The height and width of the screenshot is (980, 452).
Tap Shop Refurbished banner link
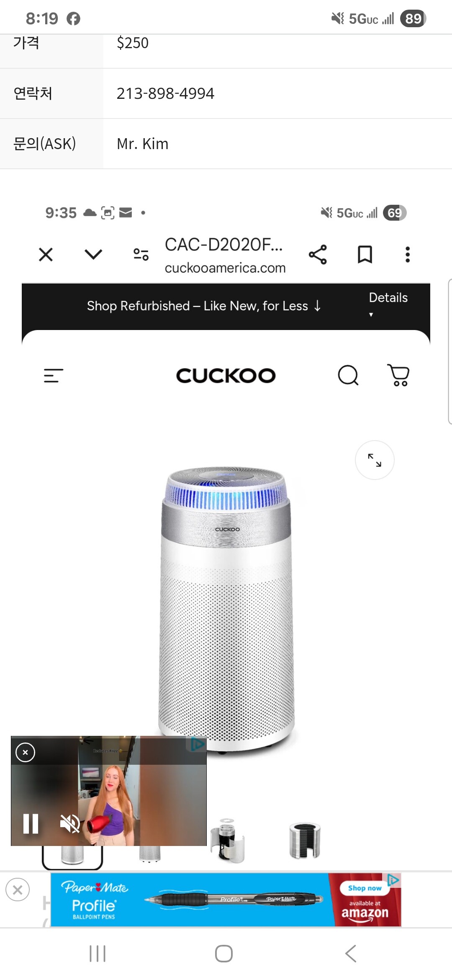[x=204, y=306]
